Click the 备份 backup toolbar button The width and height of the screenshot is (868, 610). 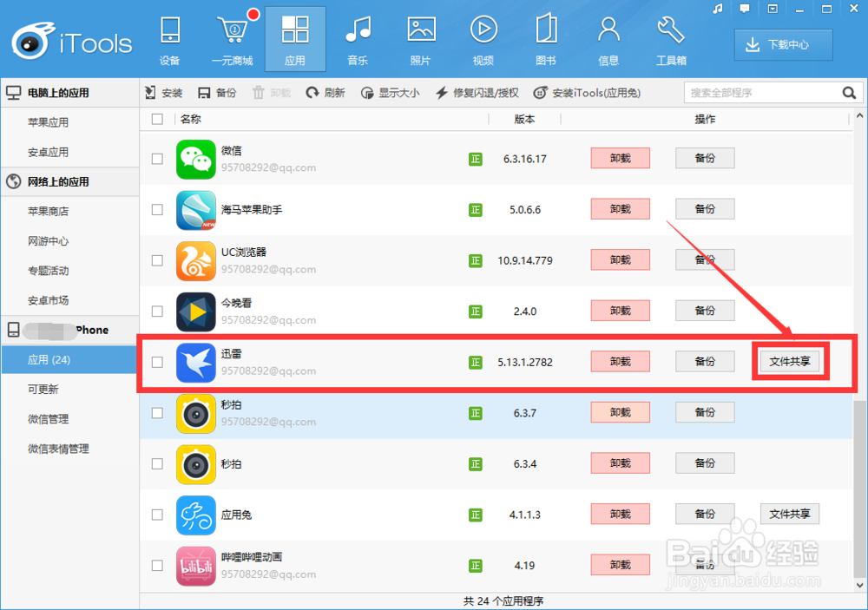pos(217,93)
